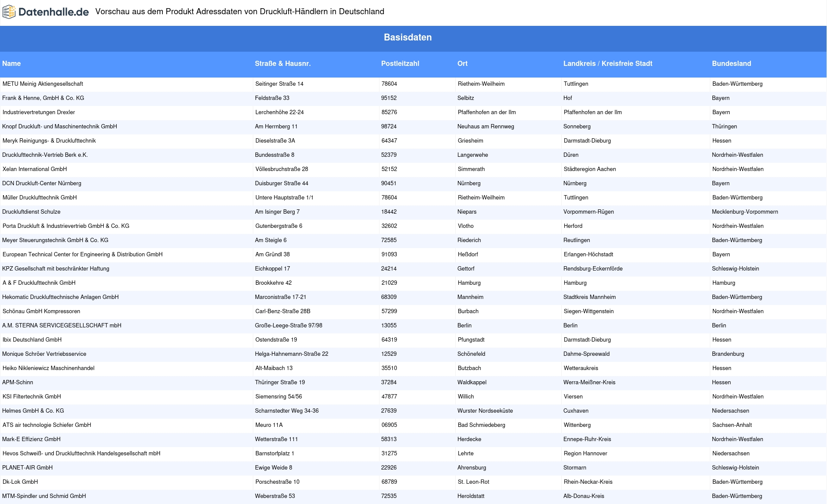Click address Völlesbruchstraße 28

point(282,169)
